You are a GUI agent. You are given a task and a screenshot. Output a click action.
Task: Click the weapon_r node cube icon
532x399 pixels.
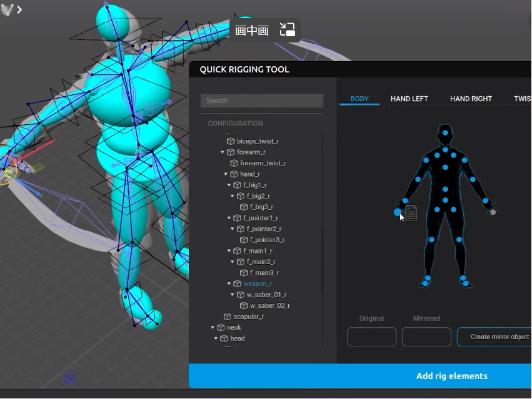coord(236,283)
